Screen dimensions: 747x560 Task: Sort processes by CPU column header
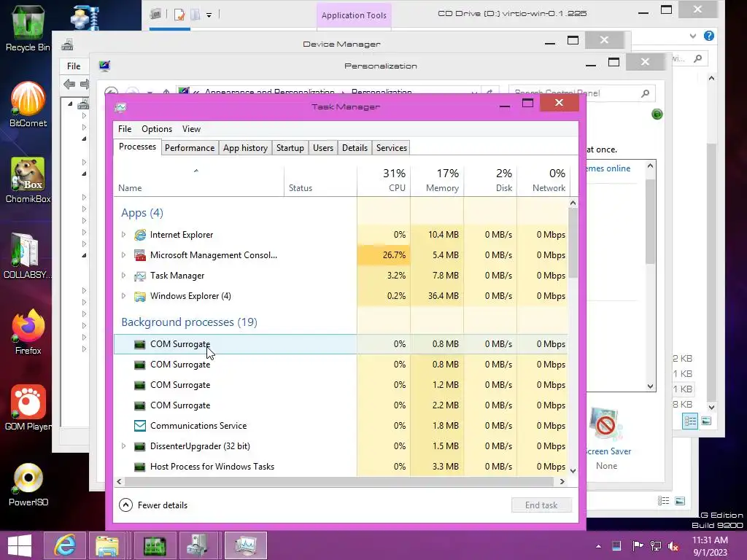(x=384, y=181)
